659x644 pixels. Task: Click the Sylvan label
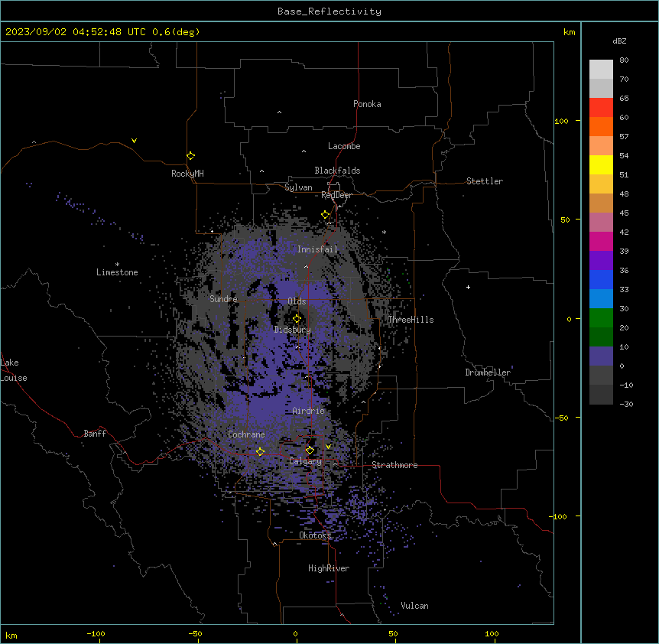[298, 187]
